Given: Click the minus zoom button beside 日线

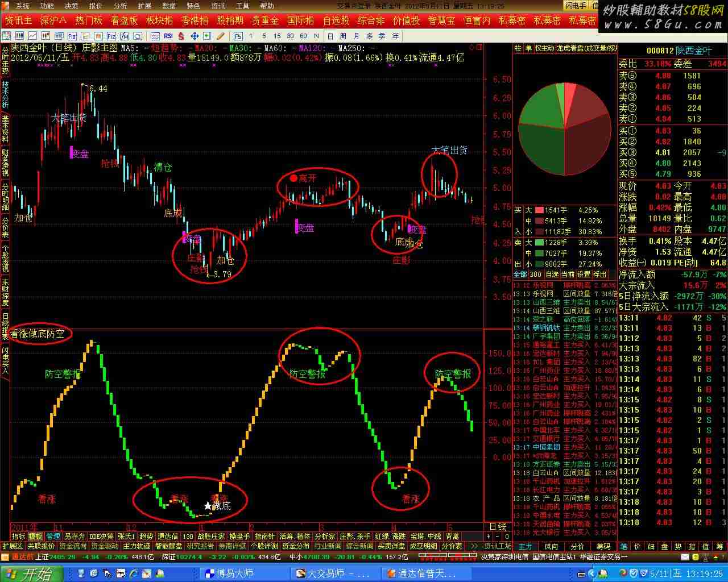Looking at the screenshot, I should point(506,536).
